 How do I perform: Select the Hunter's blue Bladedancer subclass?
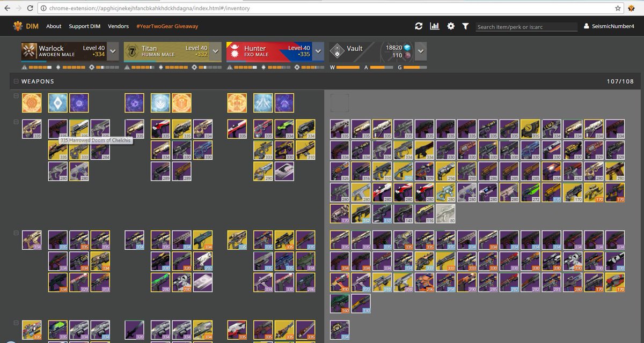click(264, 103)
